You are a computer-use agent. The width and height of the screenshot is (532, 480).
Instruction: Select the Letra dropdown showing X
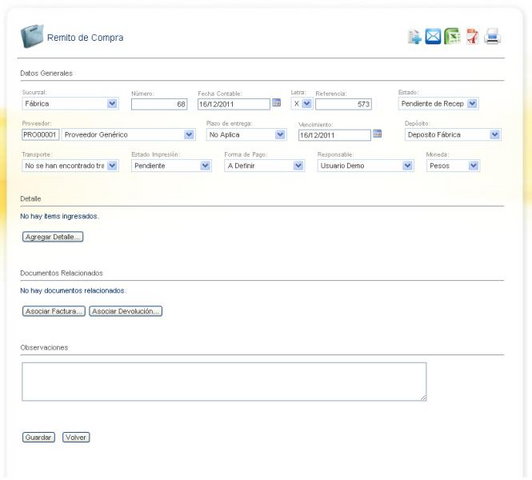point(302,103)
